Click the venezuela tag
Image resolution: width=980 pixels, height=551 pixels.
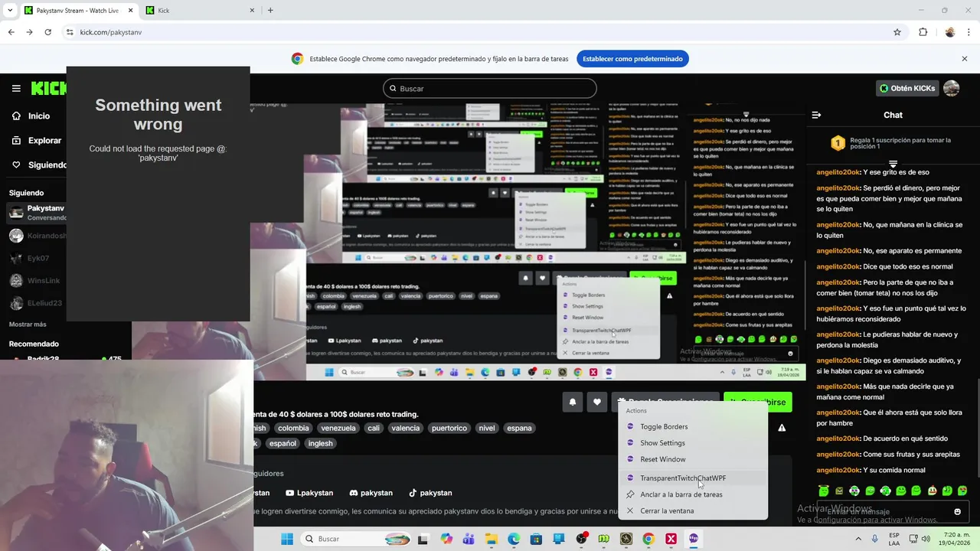coord(338,428)
